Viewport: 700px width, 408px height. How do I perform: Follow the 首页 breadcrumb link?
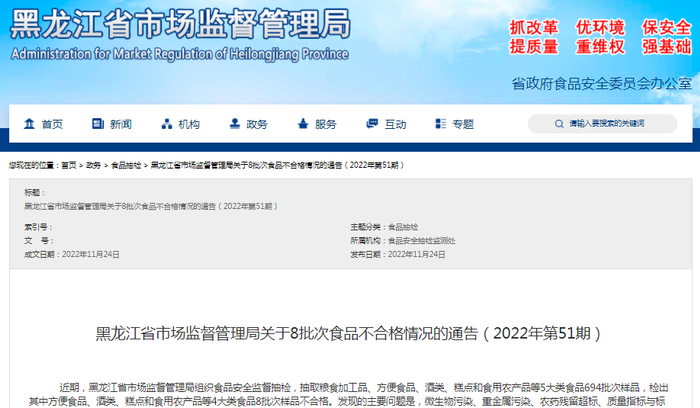click(x=69, y=165)
